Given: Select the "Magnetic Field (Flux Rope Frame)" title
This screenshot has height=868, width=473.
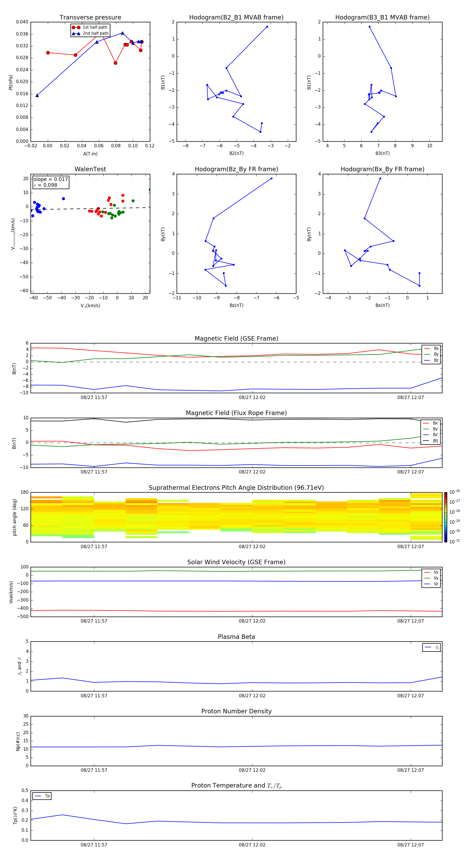Looking at the screenshot, I should click(236, 413).
